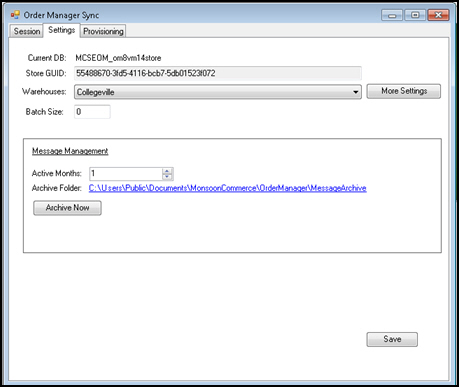Minimize the Order Manager Sync window
The height and width of the screenshot is (387, 459).
[392, 15]
